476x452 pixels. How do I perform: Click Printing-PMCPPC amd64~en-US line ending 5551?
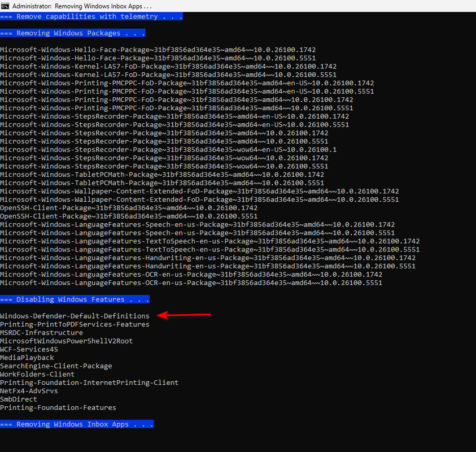pos(187,92)
